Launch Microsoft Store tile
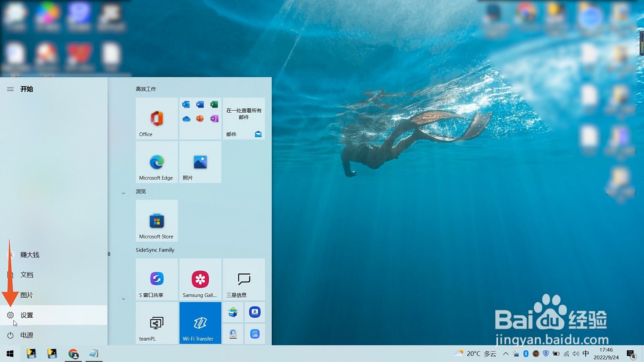The image size is (644, 362). [157, 221]
